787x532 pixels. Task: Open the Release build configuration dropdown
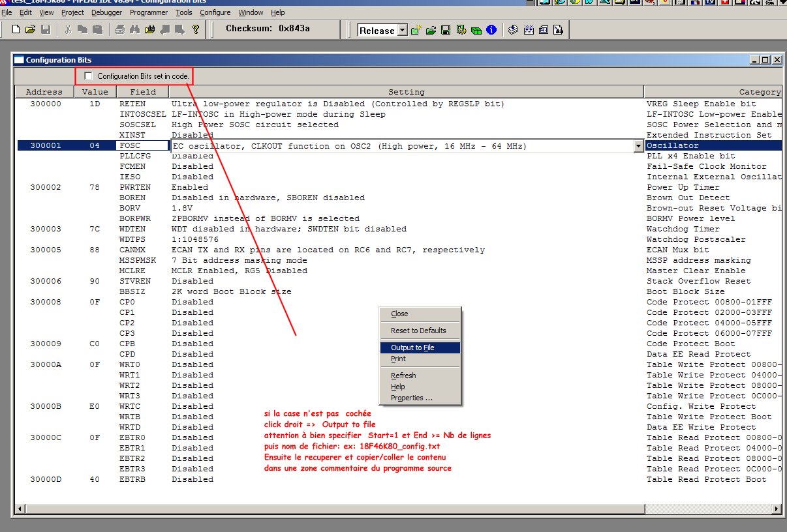[x=402, y=30]
